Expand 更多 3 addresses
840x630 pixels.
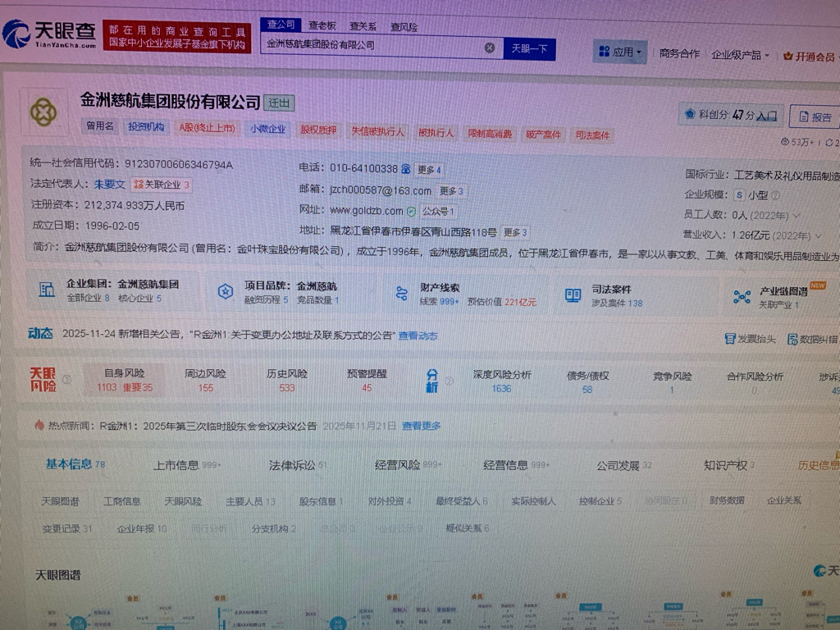pos(515,232)
